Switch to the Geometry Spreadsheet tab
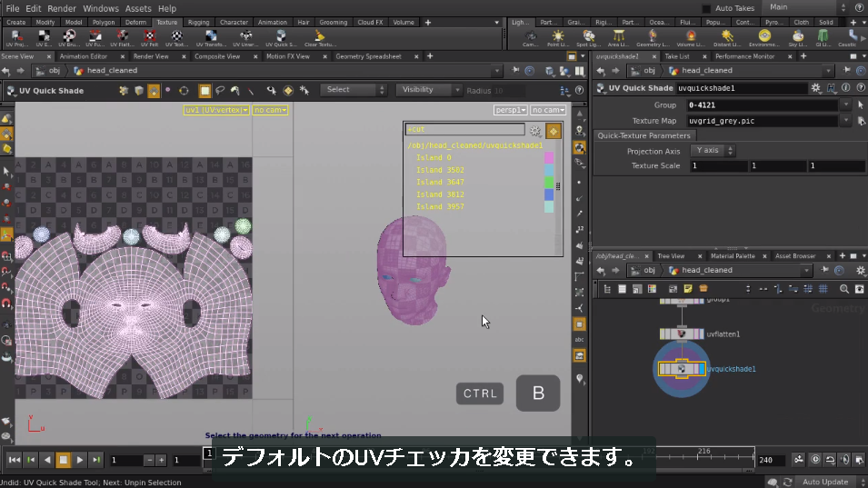 coord(368,56)
